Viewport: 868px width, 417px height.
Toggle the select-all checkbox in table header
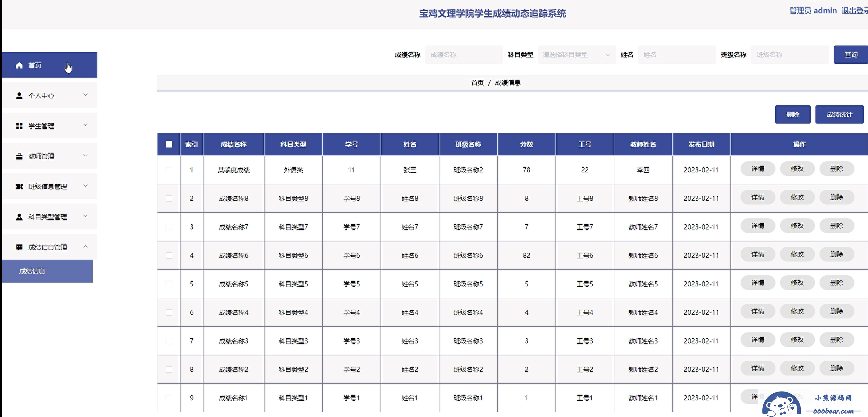tap(169, 144)
